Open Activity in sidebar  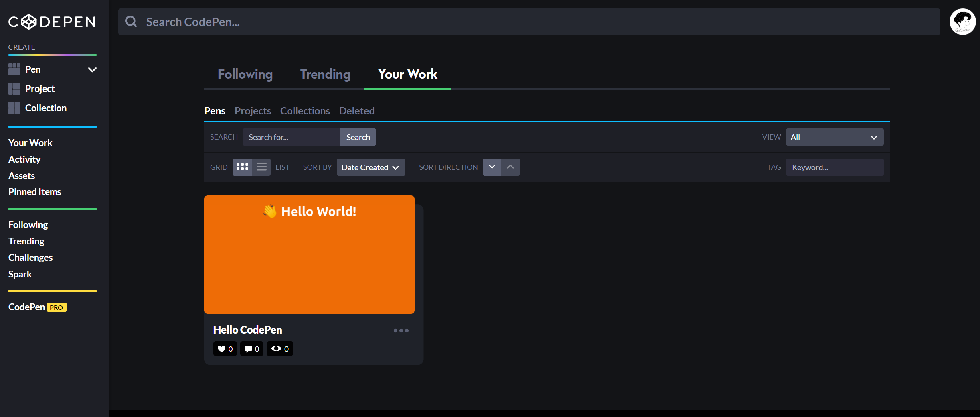coord(24,159)
